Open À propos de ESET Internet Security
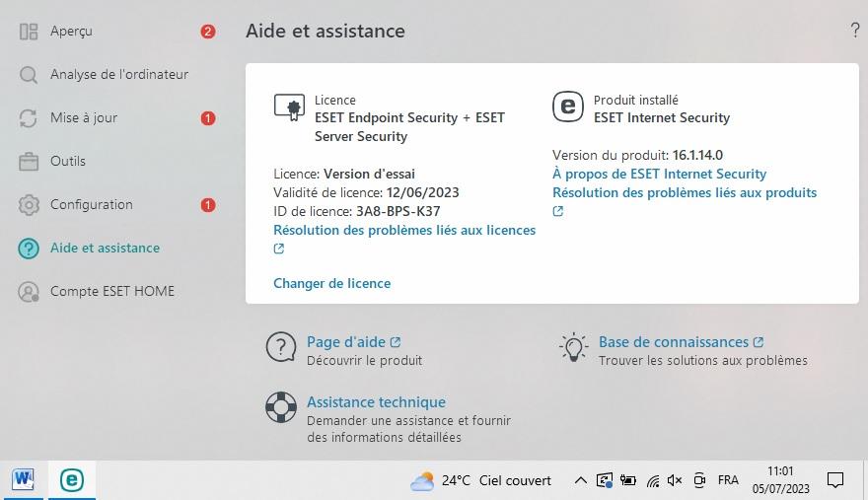The image size is (868, 500). coord(659,174)
